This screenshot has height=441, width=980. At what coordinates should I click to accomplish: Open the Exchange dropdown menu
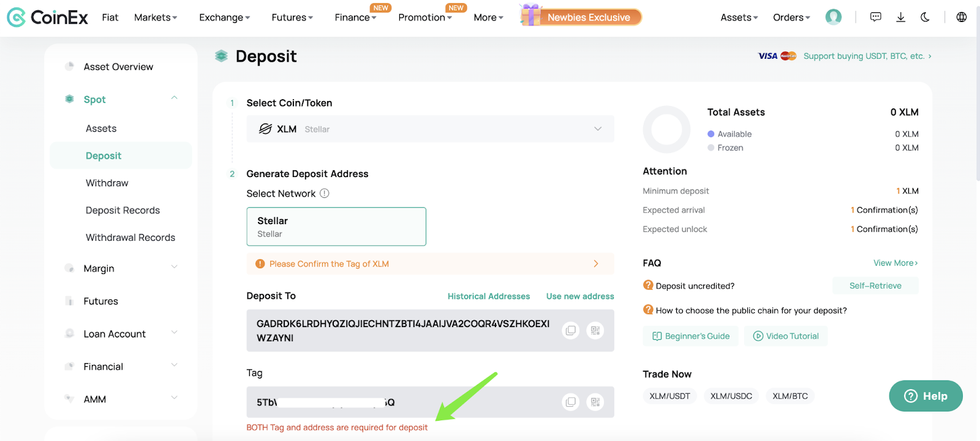224,17
